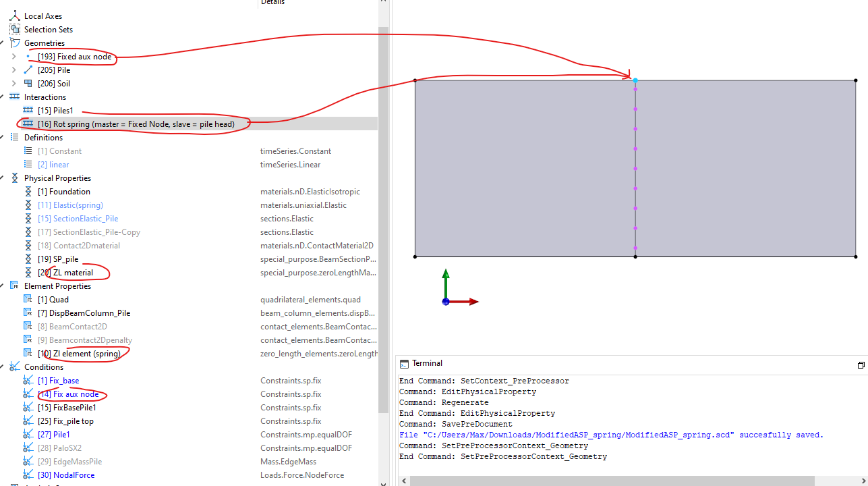Click the materials.nD.ElasticIsotropic details cell

click(x=310, y=191)
